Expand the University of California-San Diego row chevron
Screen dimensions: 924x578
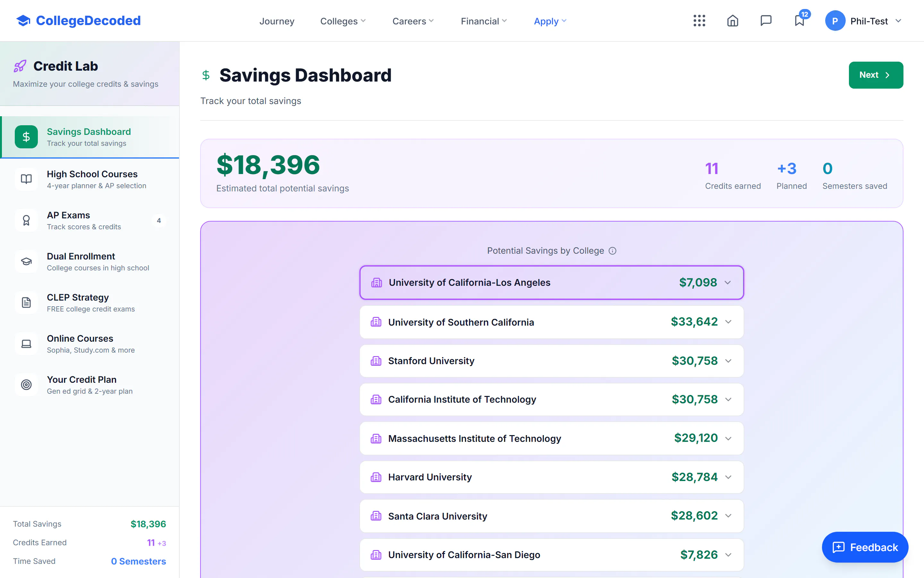[728, 555]
